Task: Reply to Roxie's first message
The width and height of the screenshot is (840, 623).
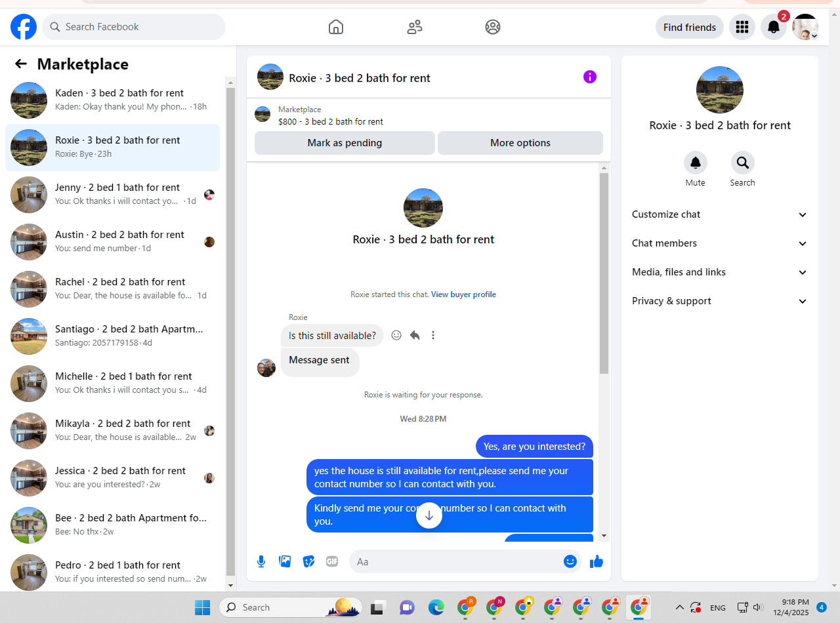Action: point(415,335)
